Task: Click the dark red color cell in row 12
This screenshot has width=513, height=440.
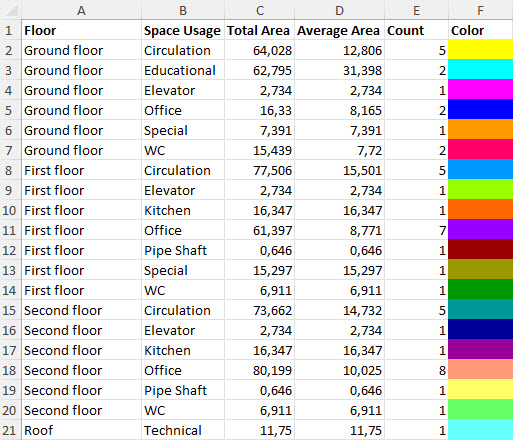Action: (x=480, y=250)
